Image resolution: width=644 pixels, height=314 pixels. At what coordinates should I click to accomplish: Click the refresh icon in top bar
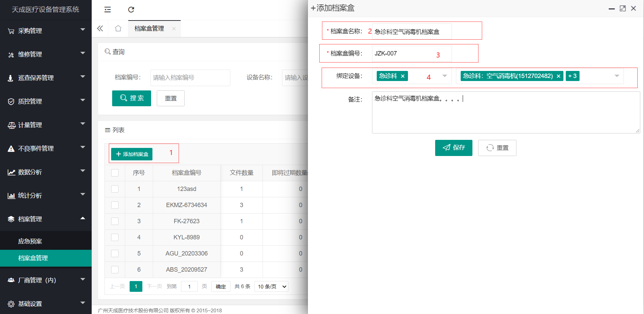(131, 9)
